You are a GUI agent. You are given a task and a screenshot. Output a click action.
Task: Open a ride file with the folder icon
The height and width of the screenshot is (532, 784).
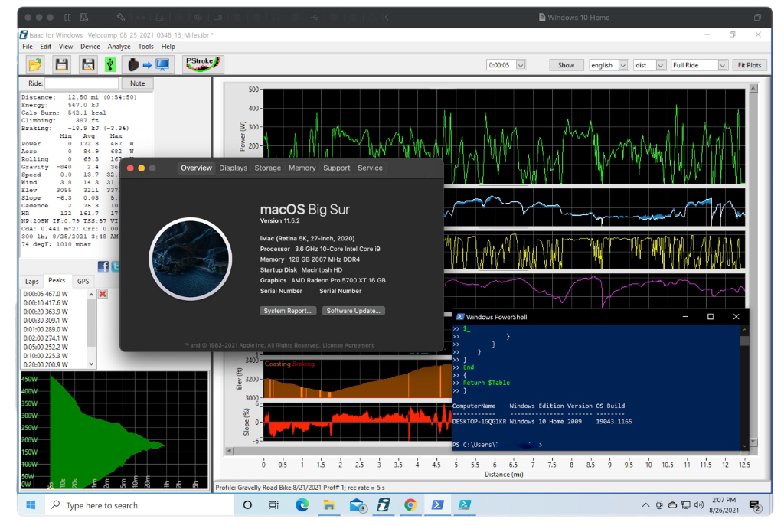click(35, 64)
